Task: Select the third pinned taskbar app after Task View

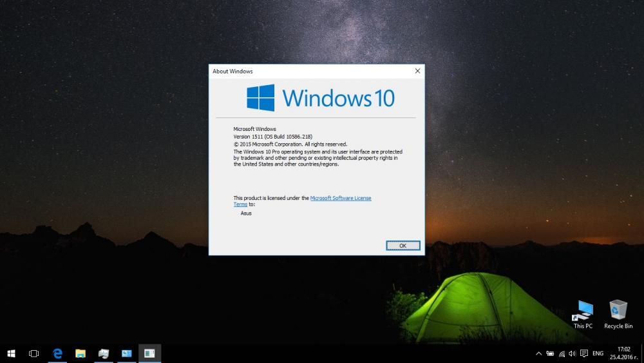Action: [104, 353]
